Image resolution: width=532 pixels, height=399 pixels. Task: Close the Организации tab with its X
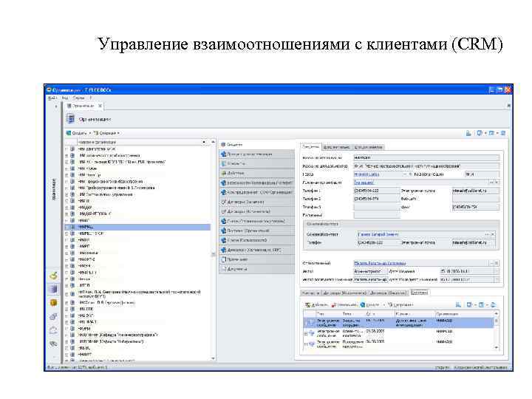coord(100,106)
